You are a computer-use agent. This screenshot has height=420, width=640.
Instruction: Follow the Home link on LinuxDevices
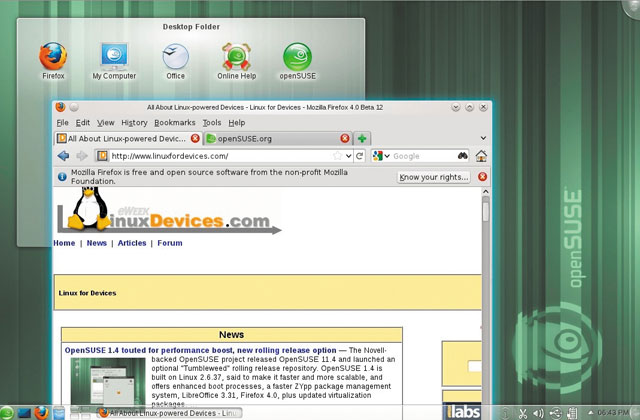pos(64,243)
